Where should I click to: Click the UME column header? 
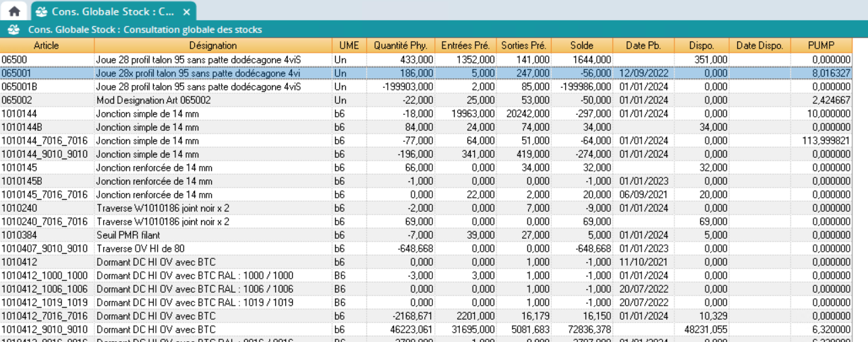coord(349,45)
